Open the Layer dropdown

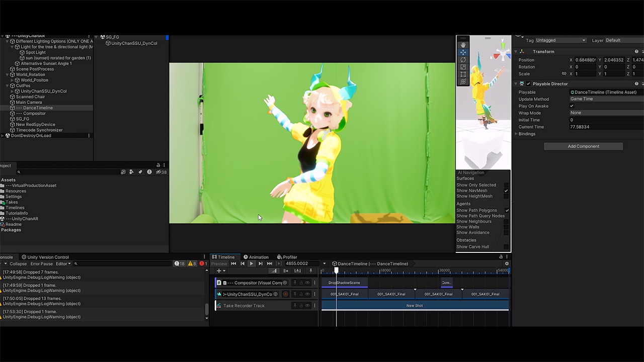(624, 40)
